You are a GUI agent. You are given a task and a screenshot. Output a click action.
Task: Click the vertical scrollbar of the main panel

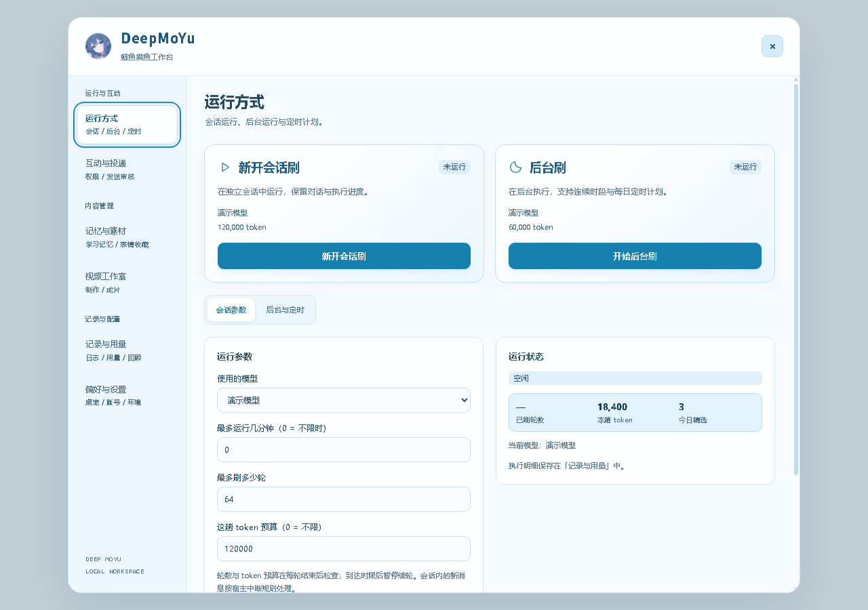tap(796, 279)
